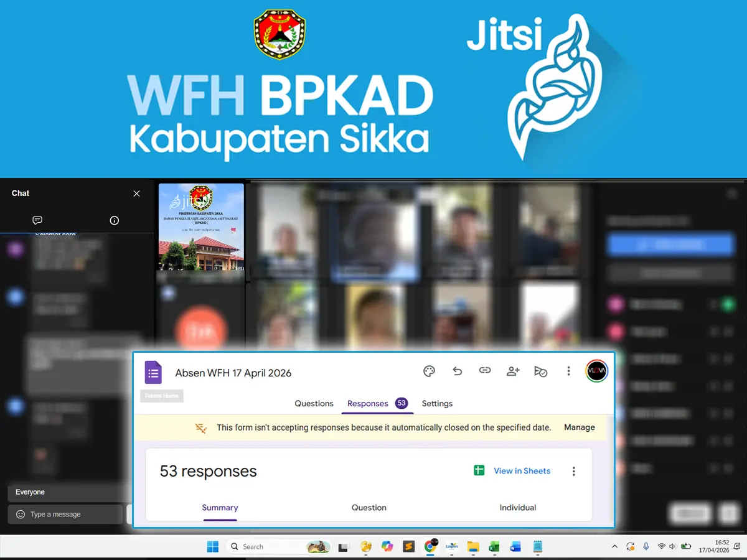Image resolution: width=747 pixels, height=560 pixels.
Task: Open File Explorer from the taskbar
Action: pyautogui.click(x=473, y=546)
